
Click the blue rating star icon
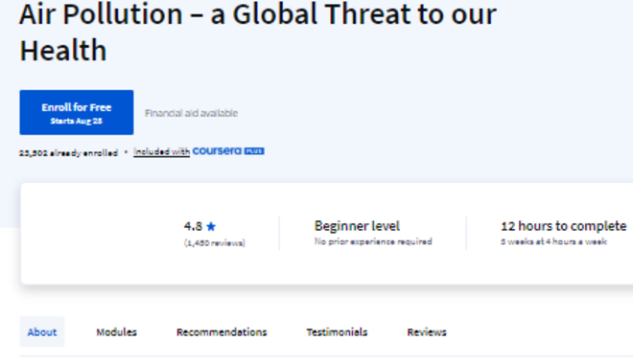tap(211, 227)
